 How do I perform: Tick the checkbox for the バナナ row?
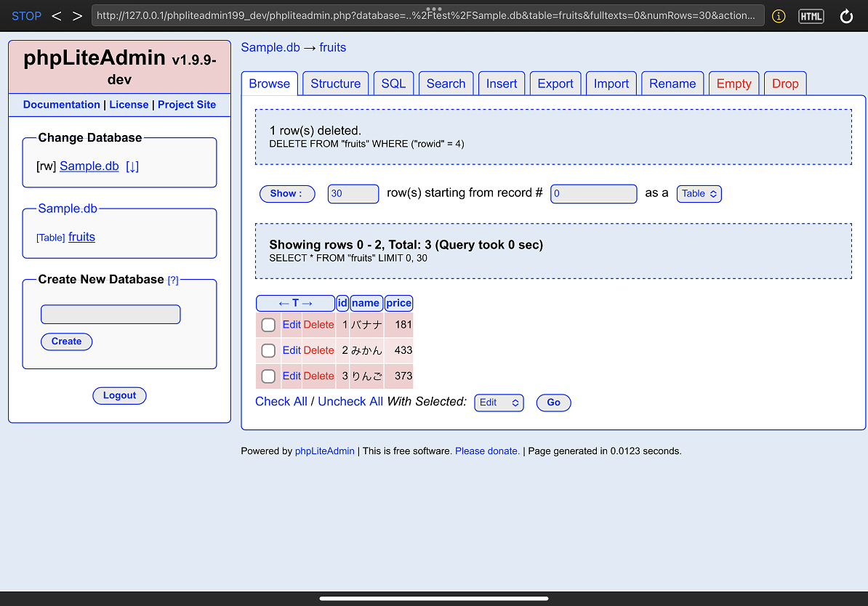click(x=268, y=325)
